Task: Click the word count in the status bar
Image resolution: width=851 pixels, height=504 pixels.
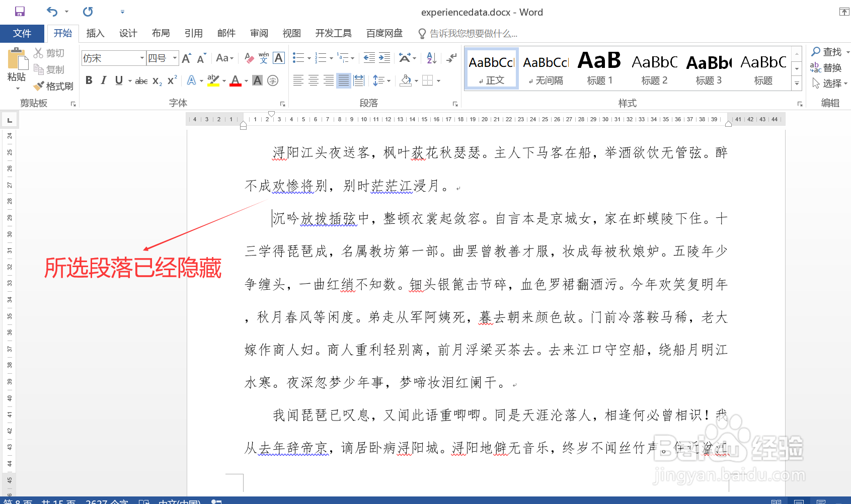Action: [107, 501]
